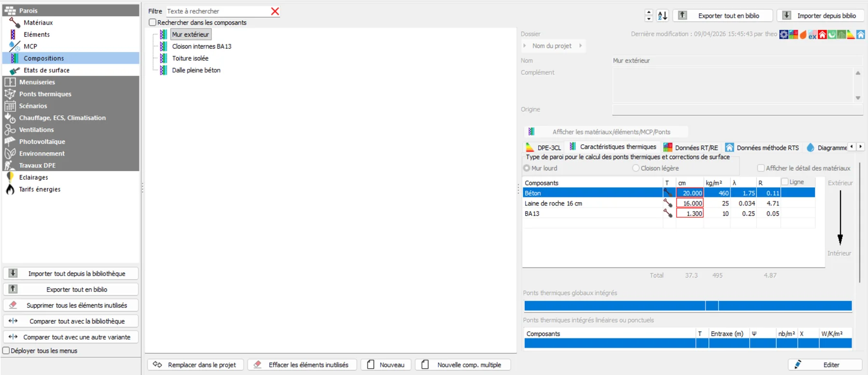Click the dark blue swirl icon in the Dossier row
The height and width of the screenshot is (375, 868).
(x=784, y=34)
